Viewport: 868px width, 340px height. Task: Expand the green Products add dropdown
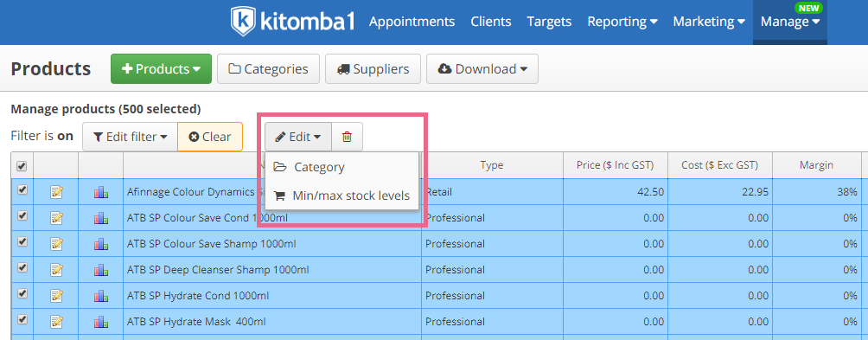161,68
